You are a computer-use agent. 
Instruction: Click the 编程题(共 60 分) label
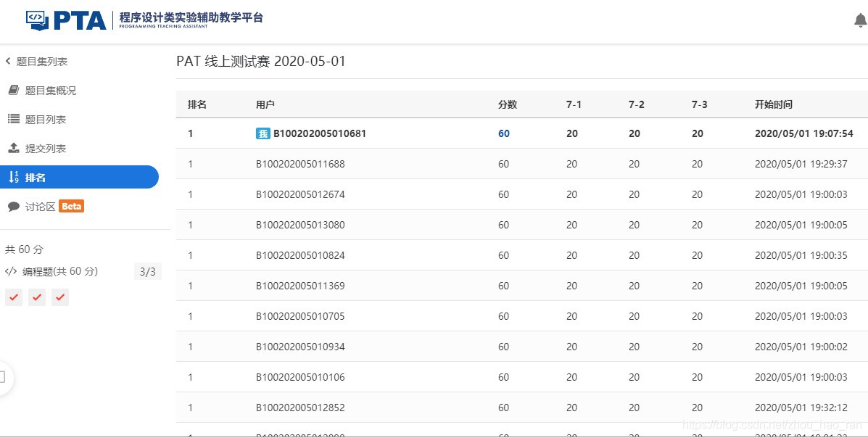click(59, 271)
